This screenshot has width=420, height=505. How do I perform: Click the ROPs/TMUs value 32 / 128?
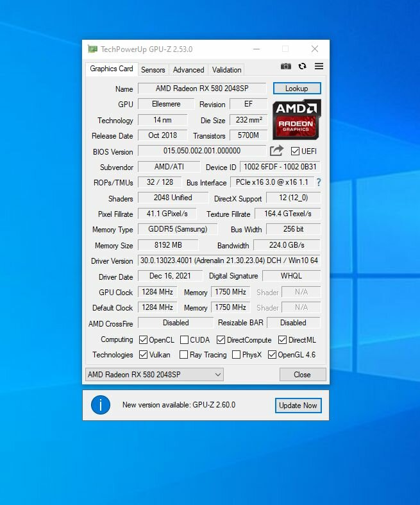tap(160, 182)
